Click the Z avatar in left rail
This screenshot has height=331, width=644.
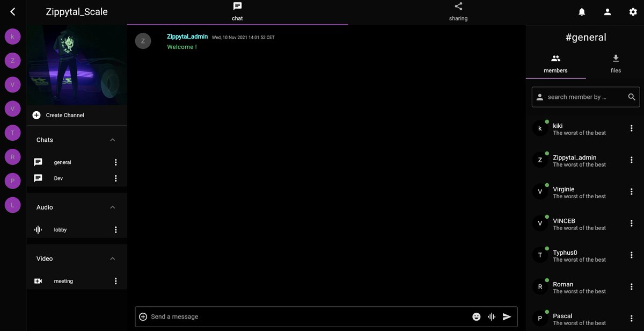[x=12, y=61]
